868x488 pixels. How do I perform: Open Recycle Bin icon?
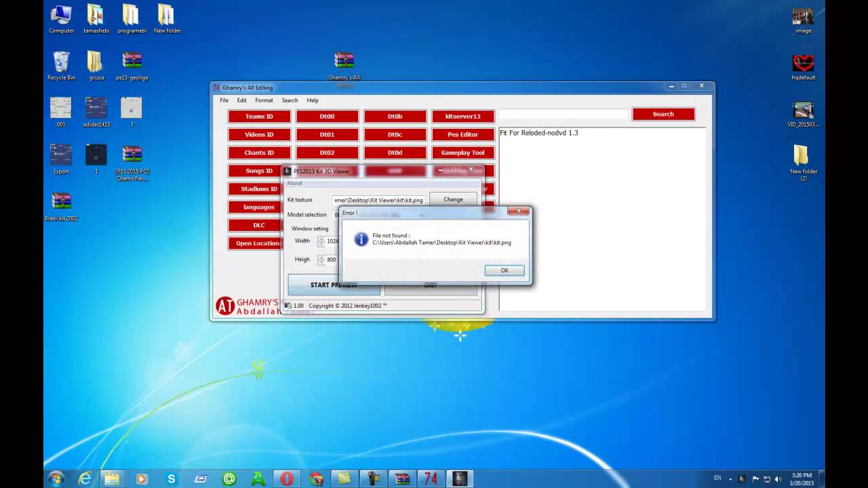click(x=61, y=66)
